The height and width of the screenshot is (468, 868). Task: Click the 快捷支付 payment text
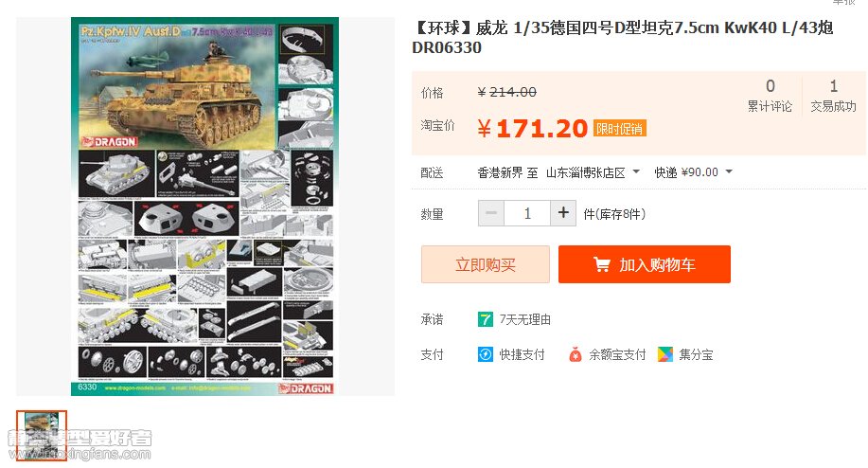click(x=522, y=354)
